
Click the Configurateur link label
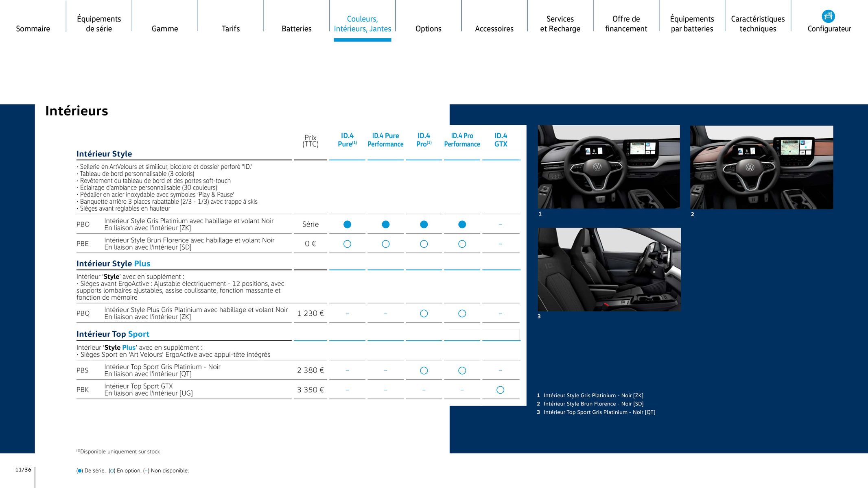pyautogui.click(x=829, y=28)
